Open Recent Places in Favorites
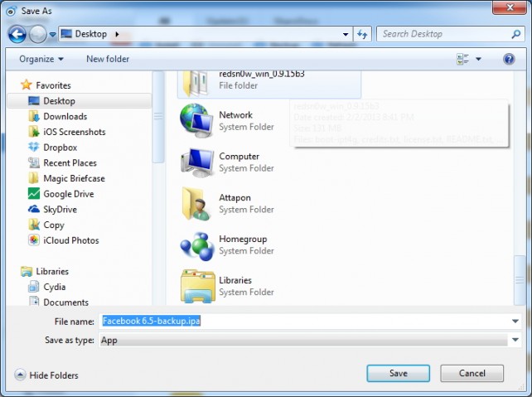532x397 pixels. click(70, 163)
